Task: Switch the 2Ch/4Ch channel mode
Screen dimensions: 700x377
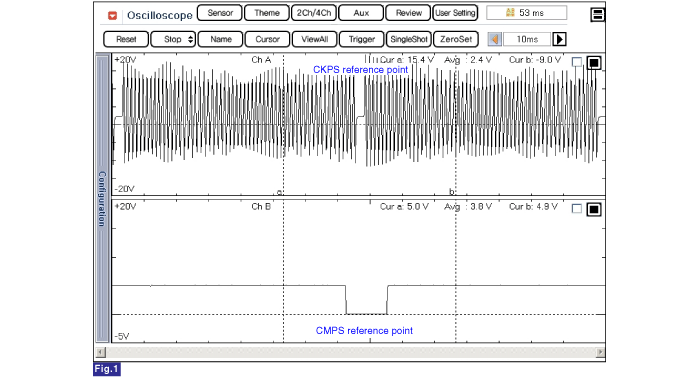Action: point(314,13)
